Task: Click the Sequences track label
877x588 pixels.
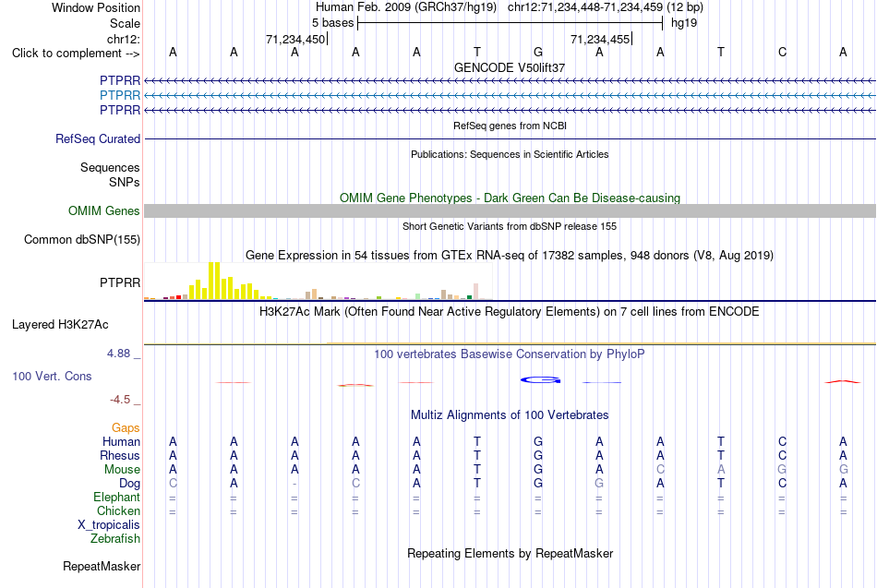Action: click(110, 168)
